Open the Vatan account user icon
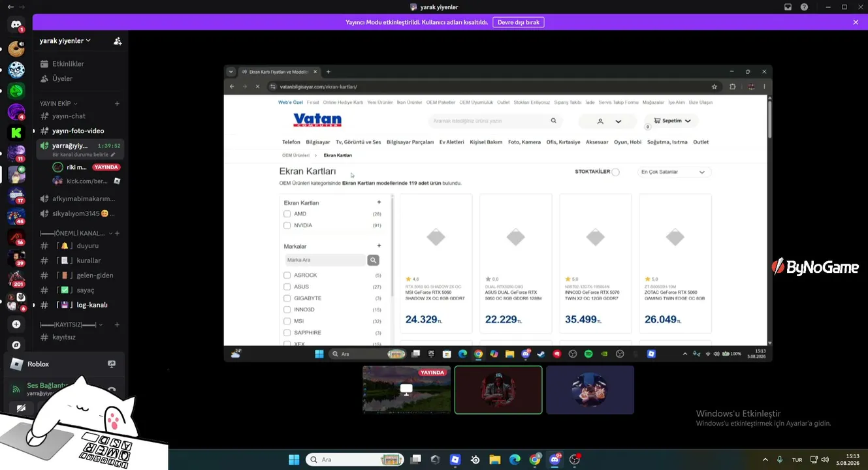The height and width of the screenshot is (470, 868). coord(600,121)
